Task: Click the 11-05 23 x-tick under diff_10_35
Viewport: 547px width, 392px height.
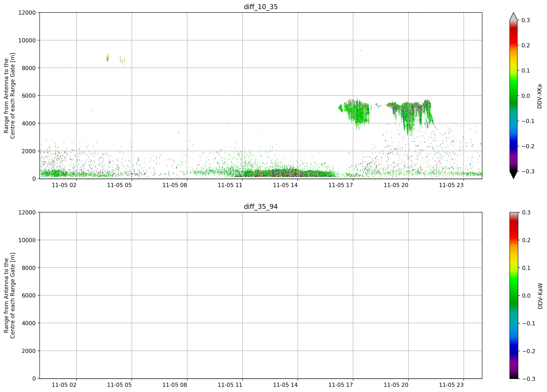Action: (451, 185)
